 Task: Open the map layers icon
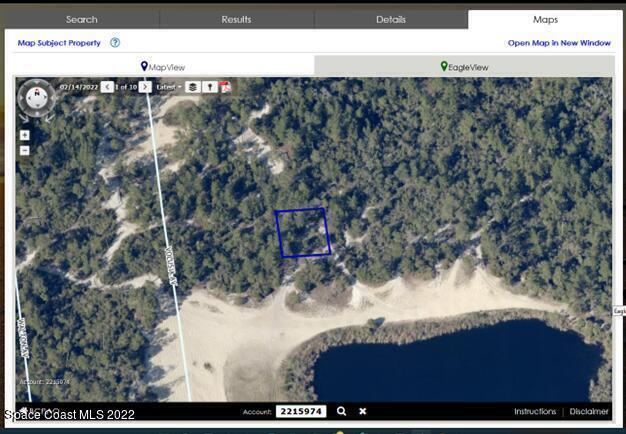coord(193,87)
